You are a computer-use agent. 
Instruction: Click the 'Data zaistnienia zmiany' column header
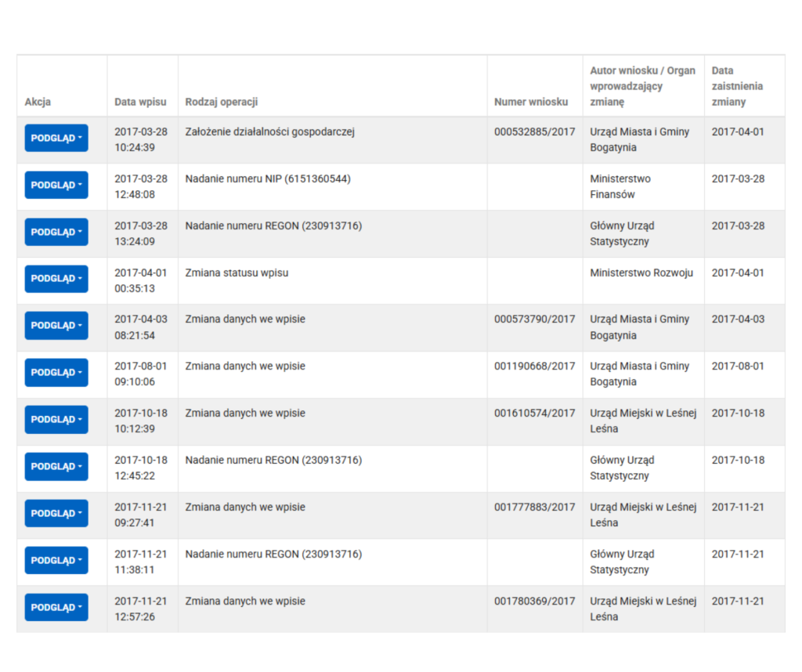coord(737,86)
